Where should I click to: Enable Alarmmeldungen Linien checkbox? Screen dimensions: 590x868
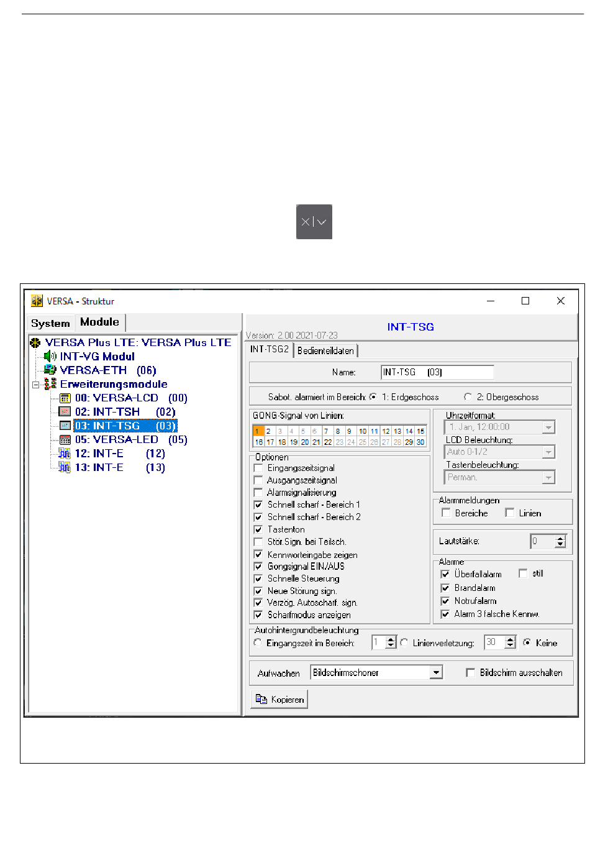[x=510, y=513]
